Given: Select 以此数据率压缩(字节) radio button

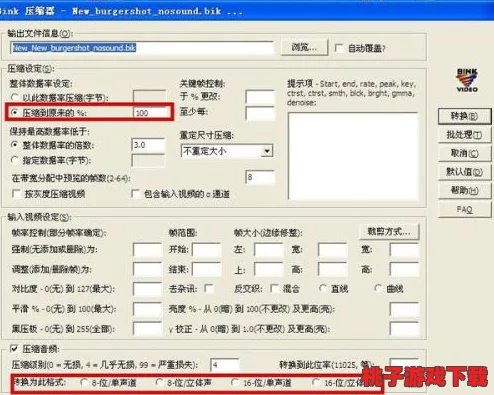Looking at the screenshot, I should tap(15, 97).
